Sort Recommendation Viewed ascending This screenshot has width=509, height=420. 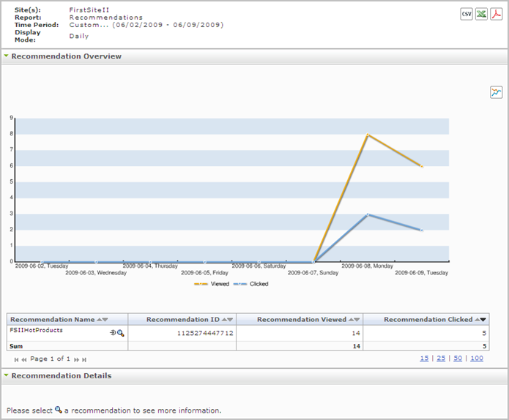click(x=352, y=320)
